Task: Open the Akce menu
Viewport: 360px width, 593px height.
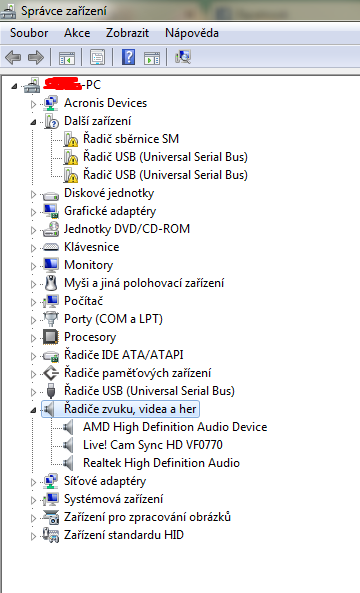Action: [x=77, y=33]
